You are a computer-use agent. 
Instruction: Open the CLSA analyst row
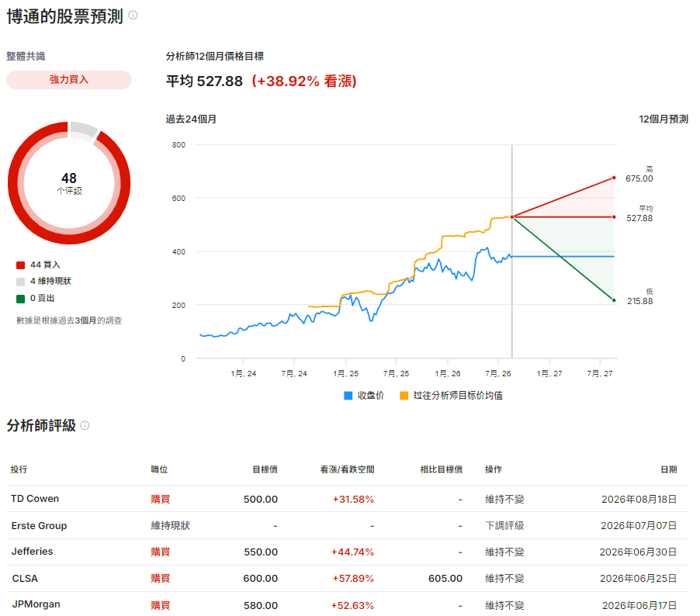point(348,579)
